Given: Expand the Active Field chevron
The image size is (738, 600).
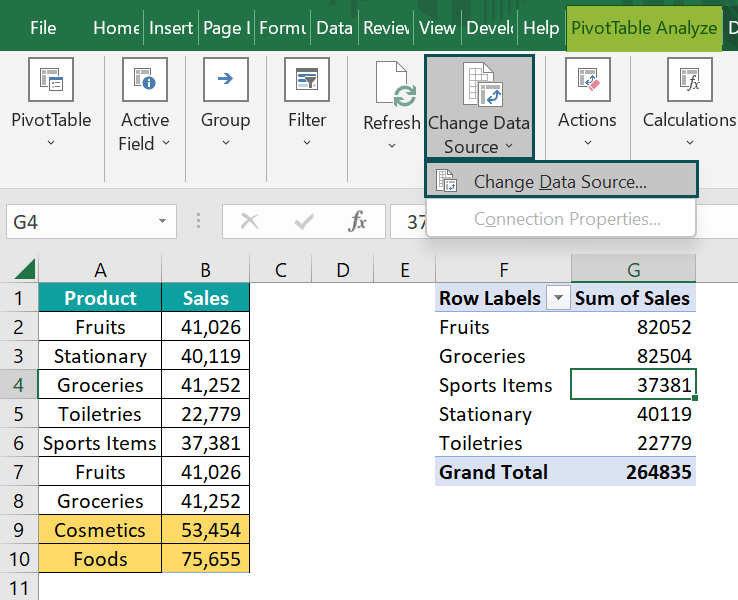Looking at the screenshot, I should point(166,142).
